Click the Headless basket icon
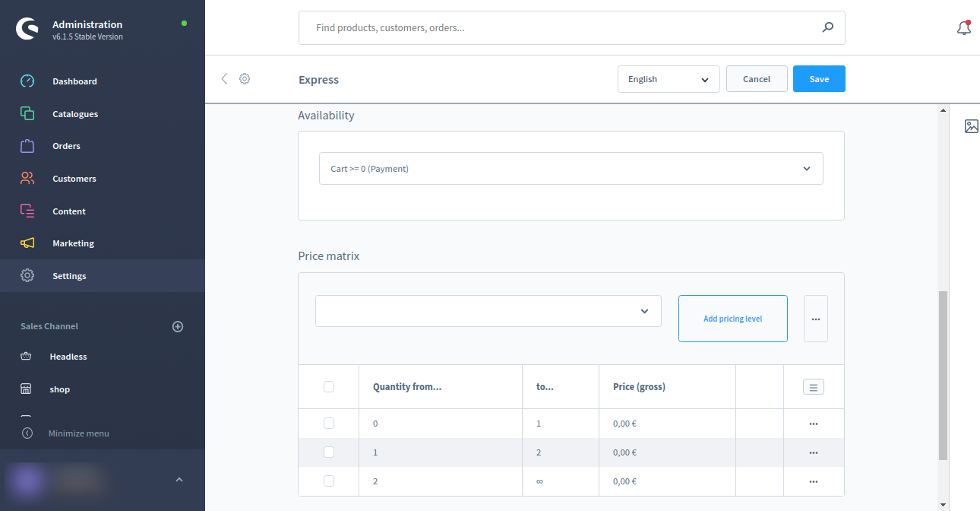Viewport: 980px width, 511px height. click(x=26, y=357)
